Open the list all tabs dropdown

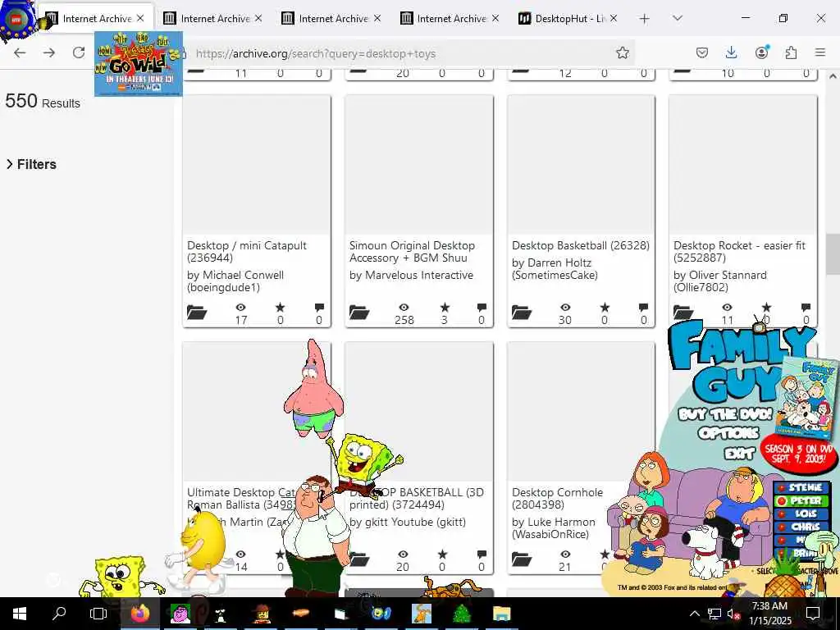coord(678,19)
